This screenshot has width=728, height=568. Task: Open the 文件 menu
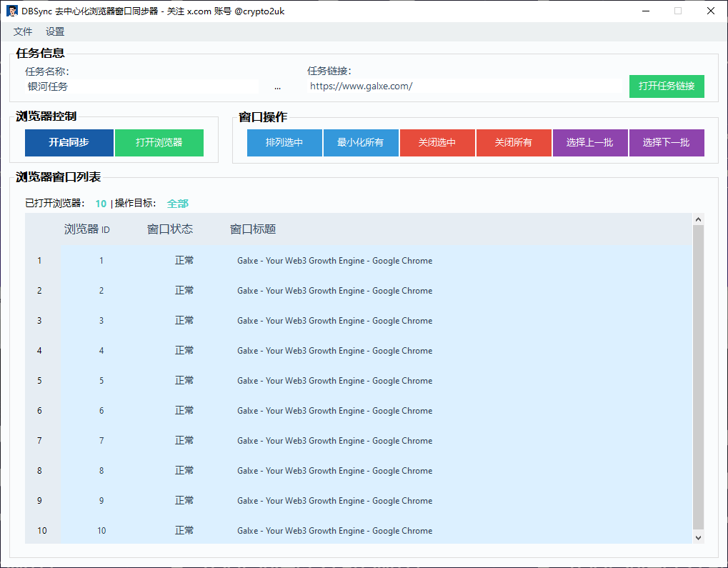23,31
